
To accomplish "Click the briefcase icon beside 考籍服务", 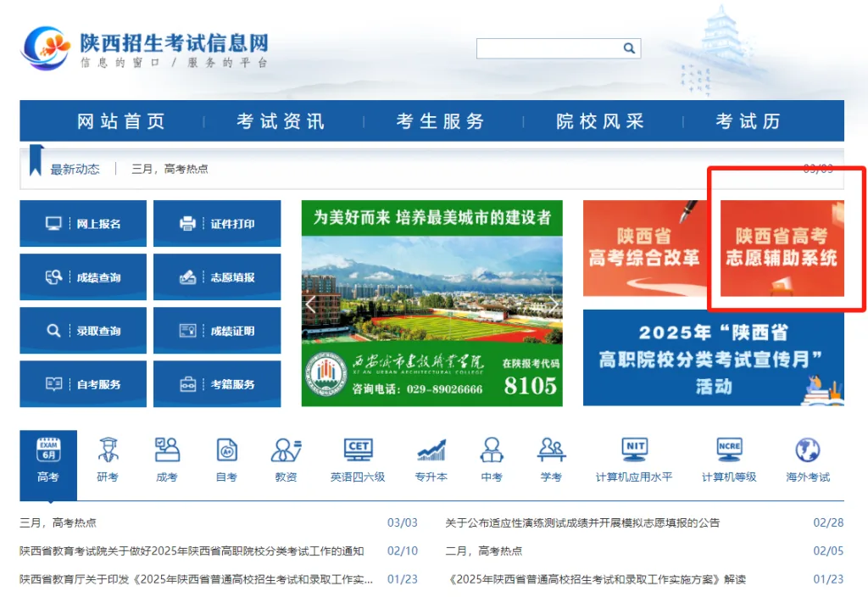I will pos(187,383).
